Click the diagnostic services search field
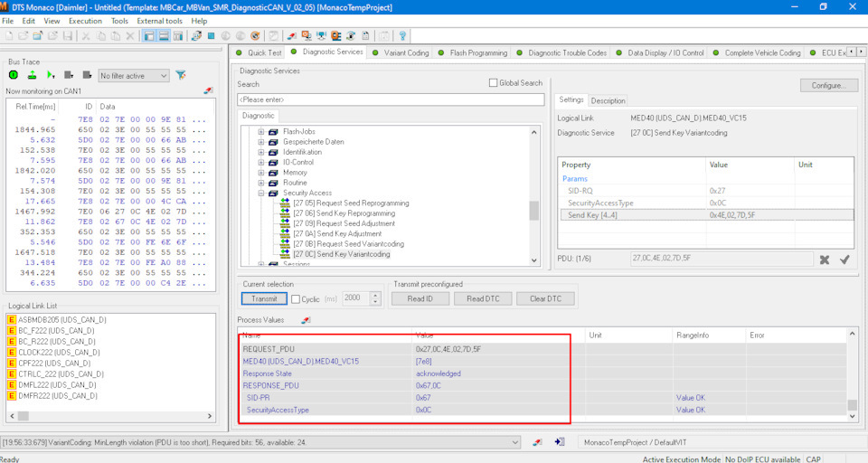The width and height of the screenshot is (868, 463). click(x=391, y=99)
